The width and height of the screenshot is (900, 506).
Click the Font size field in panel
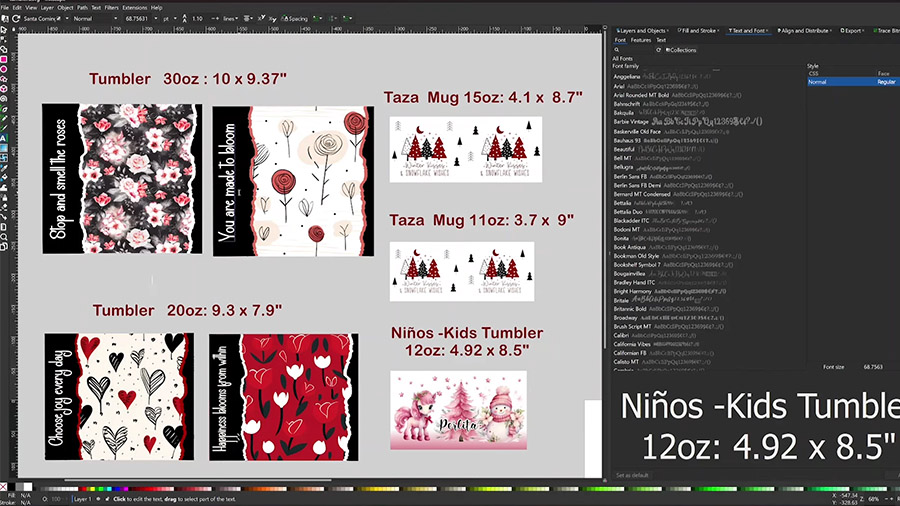873,367
